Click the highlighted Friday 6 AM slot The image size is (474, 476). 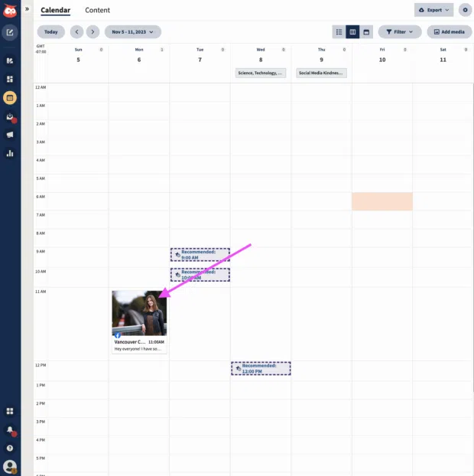pos(382,201)
